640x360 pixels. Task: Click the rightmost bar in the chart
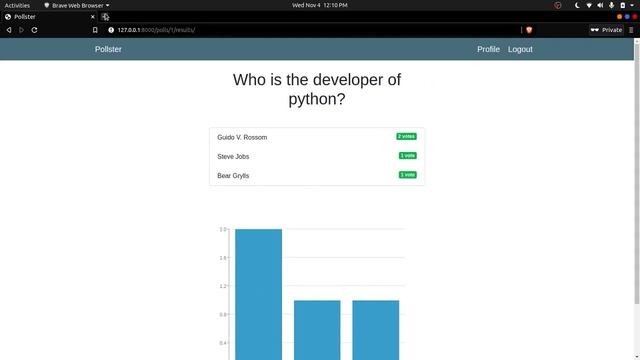click(376, 330)
